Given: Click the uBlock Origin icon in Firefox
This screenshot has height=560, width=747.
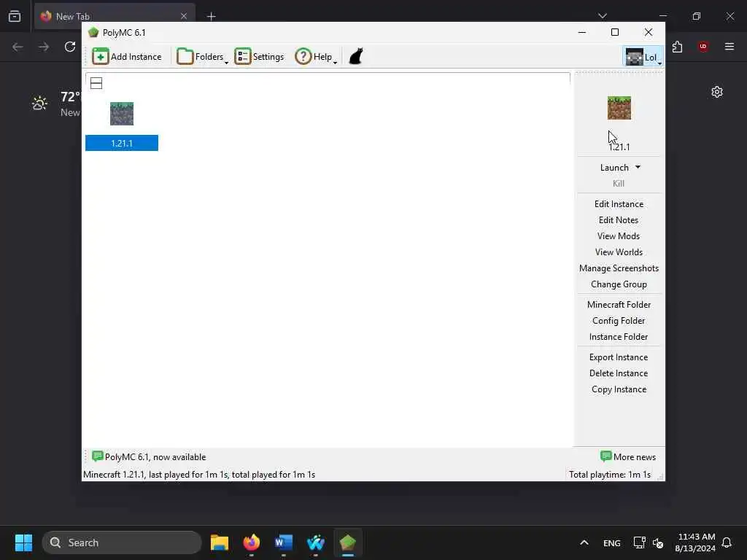Looking at the screenshot, I should pyautogui.click(x=703, y=47).
